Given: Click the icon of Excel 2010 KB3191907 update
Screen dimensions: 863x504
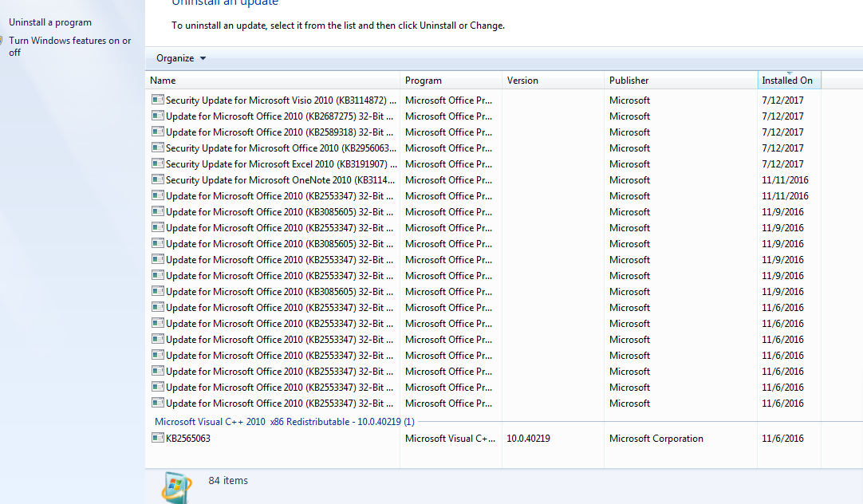Looking at the screenshot, I should 158,163.
